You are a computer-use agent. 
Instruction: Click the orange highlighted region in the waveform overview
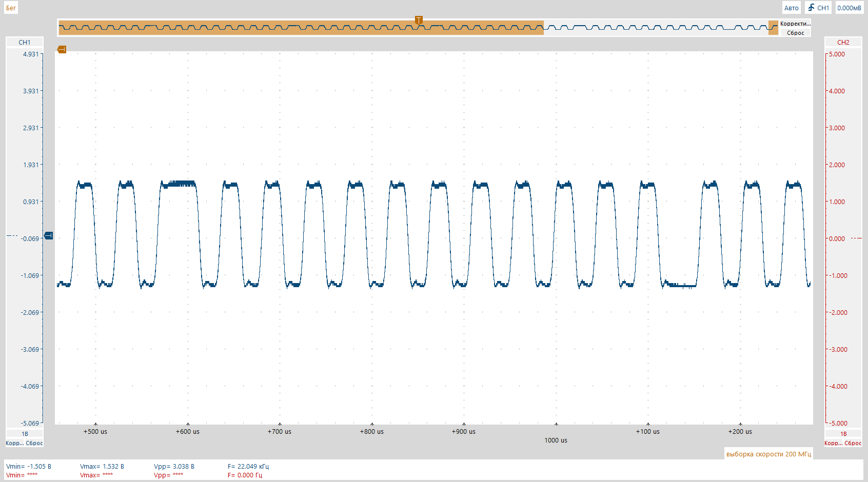click(301, 28)
